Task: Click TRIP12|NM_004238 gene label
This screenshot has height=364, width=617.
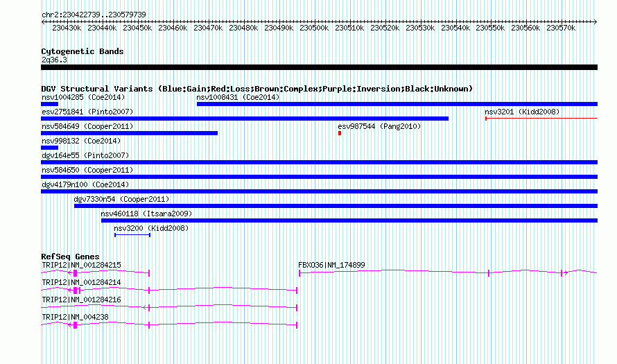Action: pyautogui.click(x=75, y=317)
